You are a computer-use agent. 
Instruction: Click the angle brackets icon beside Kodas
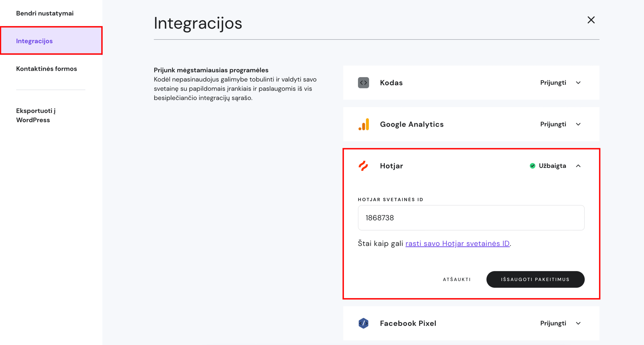(x=363, y=83)
